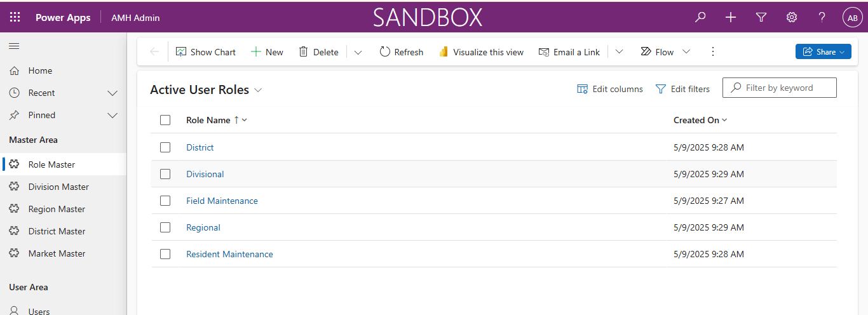Expand the Active User Roles view selector

pyautogui.click(x=258, y=90)
